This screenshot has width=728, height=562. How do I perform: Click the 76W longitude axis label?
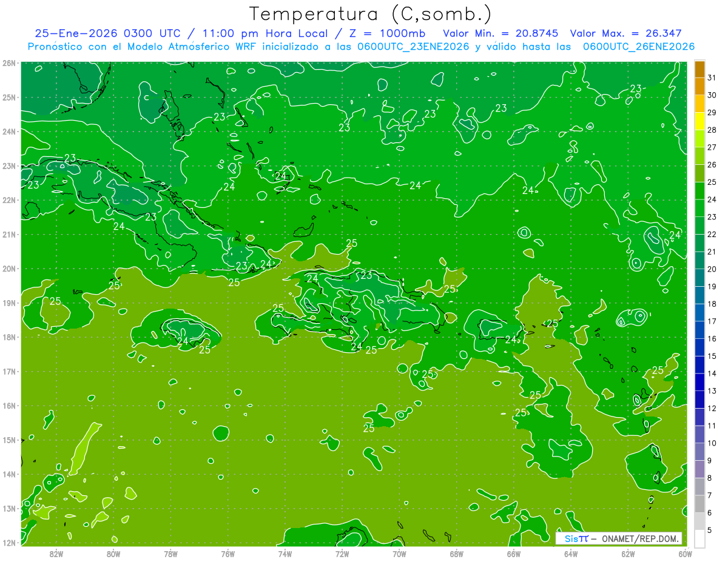point(228,554)
